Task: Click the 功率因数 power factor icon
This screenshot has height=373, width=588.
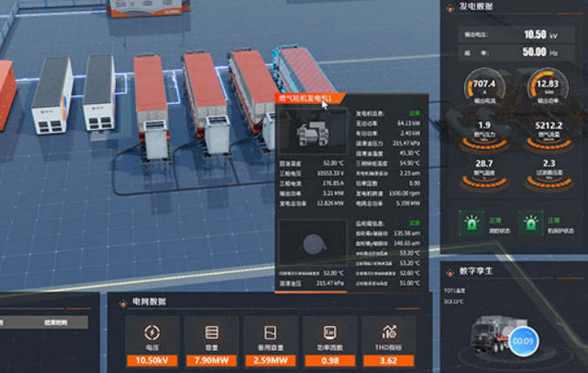Action: pos(330,332)
